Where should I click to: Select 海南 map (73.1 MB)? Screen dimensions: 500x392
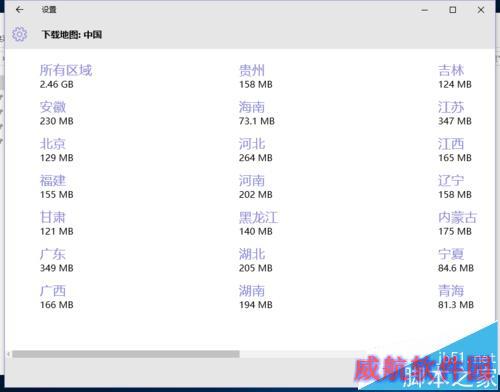tap(257, 113)
